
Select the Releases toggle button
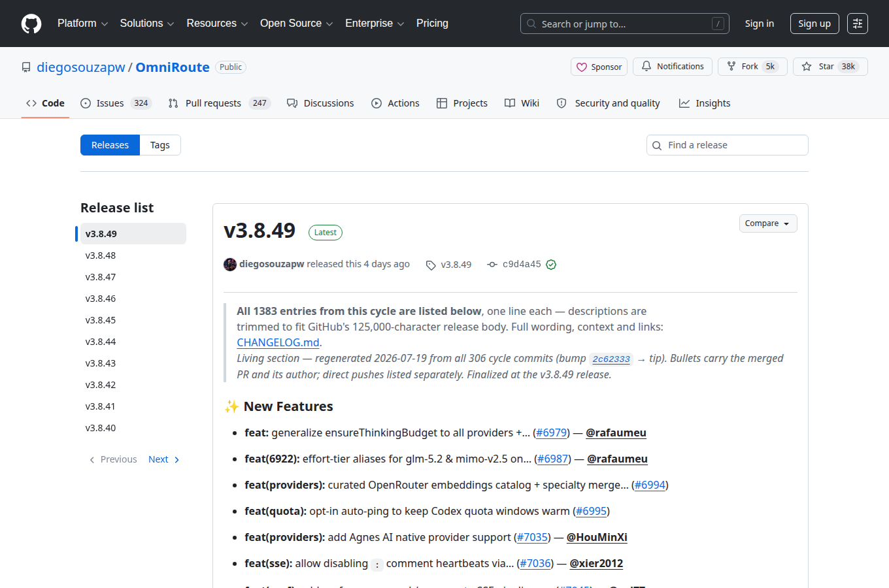click(x=110, y=145)
